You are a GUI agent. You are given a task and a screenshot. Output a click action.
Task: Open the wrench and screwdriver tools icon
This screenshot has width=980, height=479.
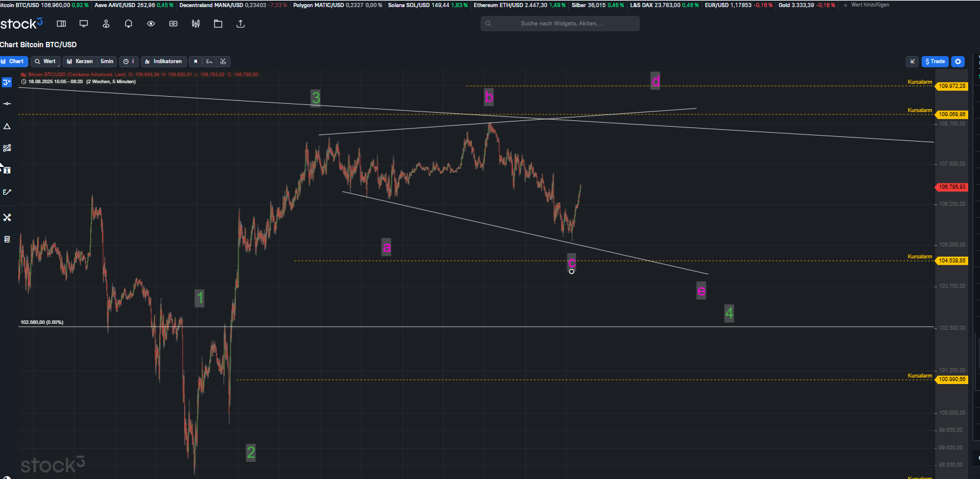coord(7,218)
